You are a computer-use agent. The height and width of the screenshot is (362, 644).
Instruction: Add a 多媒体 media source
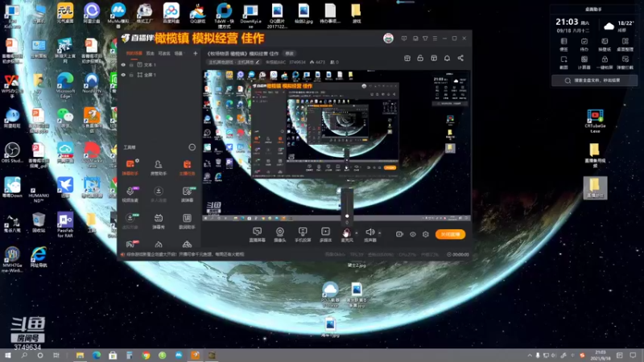[x=325, y=234]
